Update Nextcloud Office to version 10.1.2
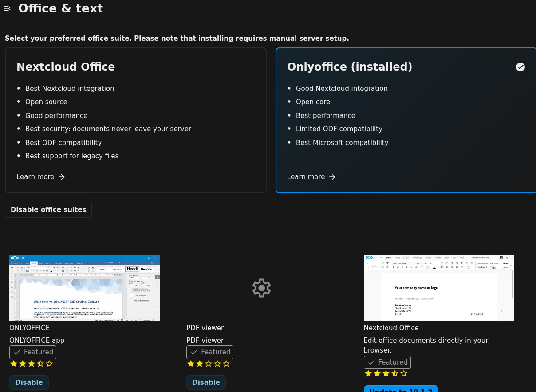The height and width of the screenshot is (392, 536). (x=401, y=389)
